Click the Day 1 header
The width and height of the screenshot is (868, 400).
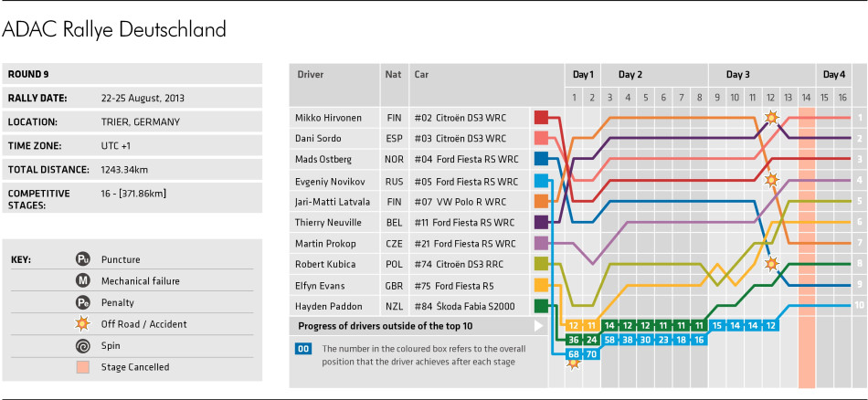(583, 75)
